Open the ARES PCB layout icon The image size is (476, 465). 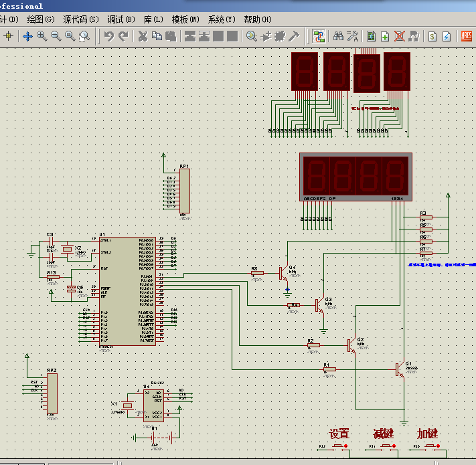466,36
